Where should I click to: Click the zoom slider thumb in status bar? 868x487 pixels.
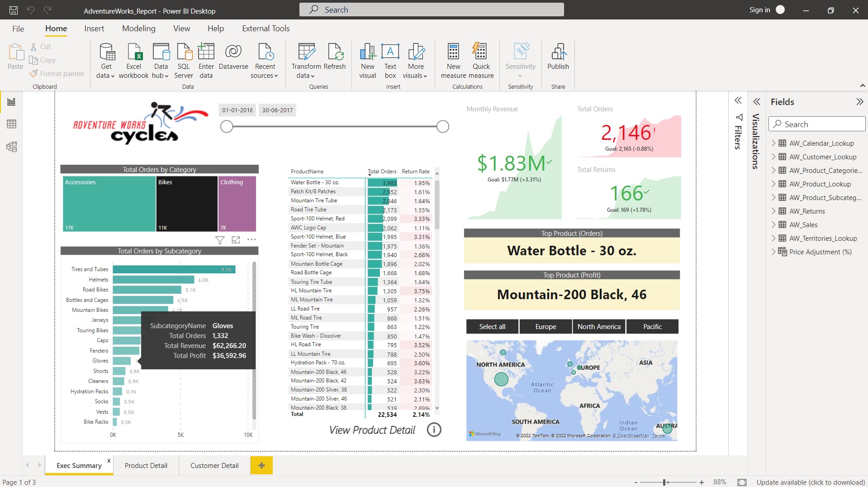tap(665, 482)
